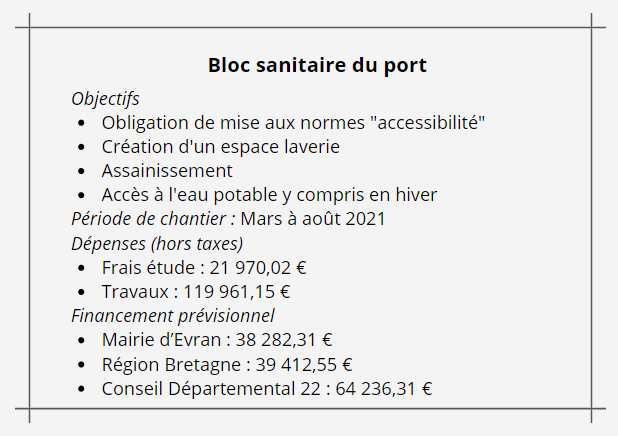Select the text Mars à août 2021

tap(313, 219)
